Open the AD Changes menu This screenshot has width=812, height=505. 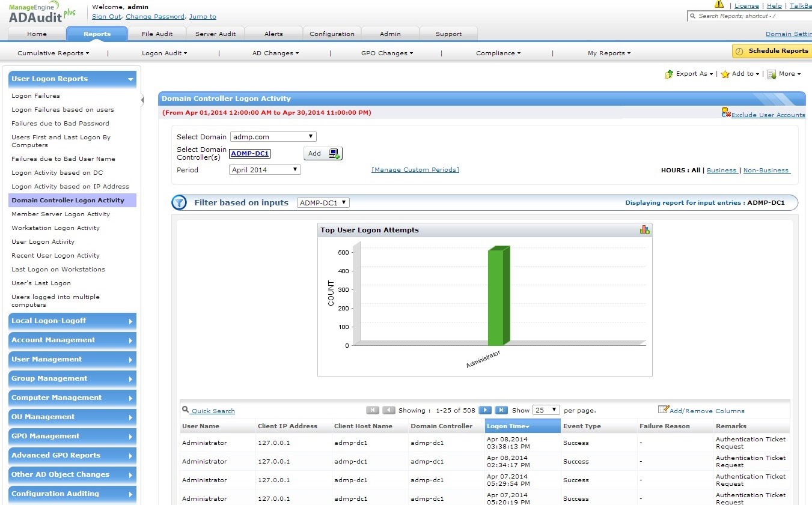[x=275, y=53]
